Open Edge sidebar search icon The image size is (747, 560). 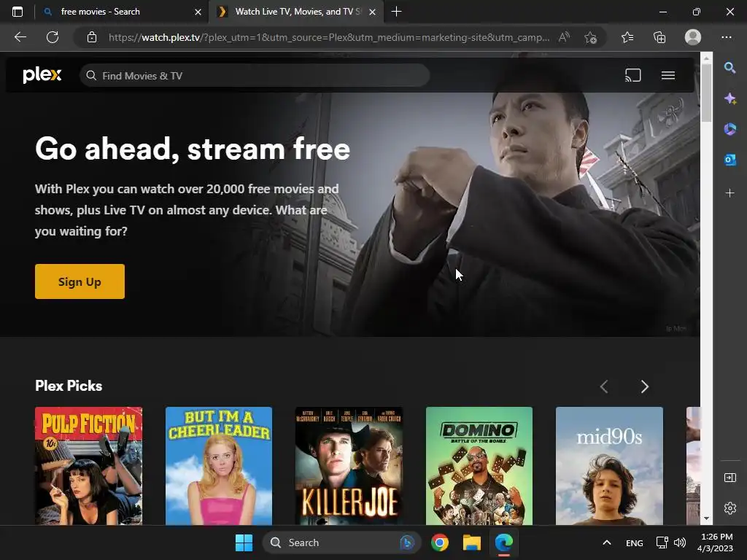point(729,68)
